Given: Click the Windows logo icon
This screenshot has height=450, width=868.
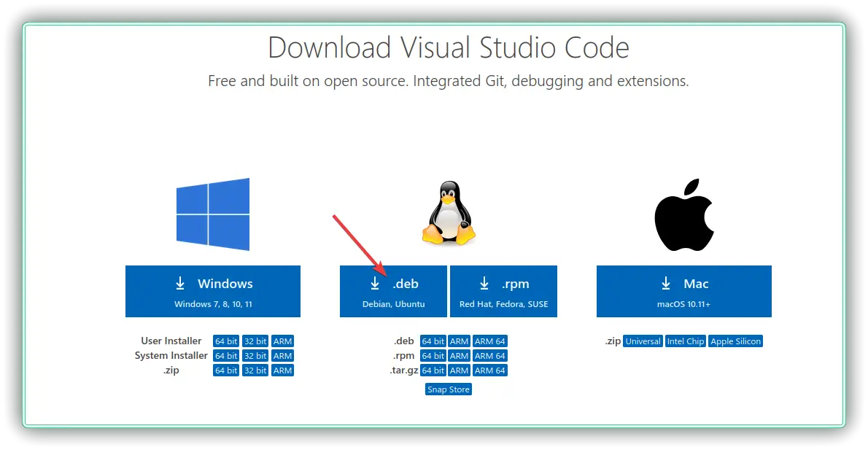Looking at the screenshot, I should point(212,214).
